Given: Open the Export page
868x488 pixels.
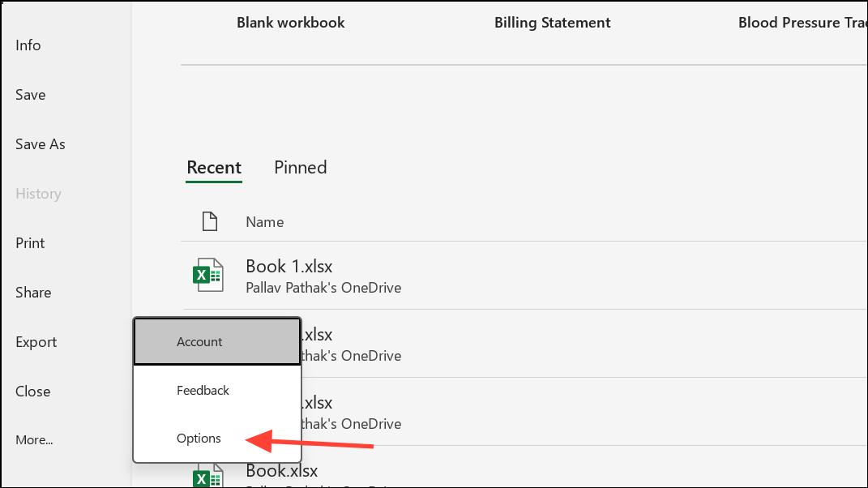Looking at the screenshot, I should click(x=36, y=341).
